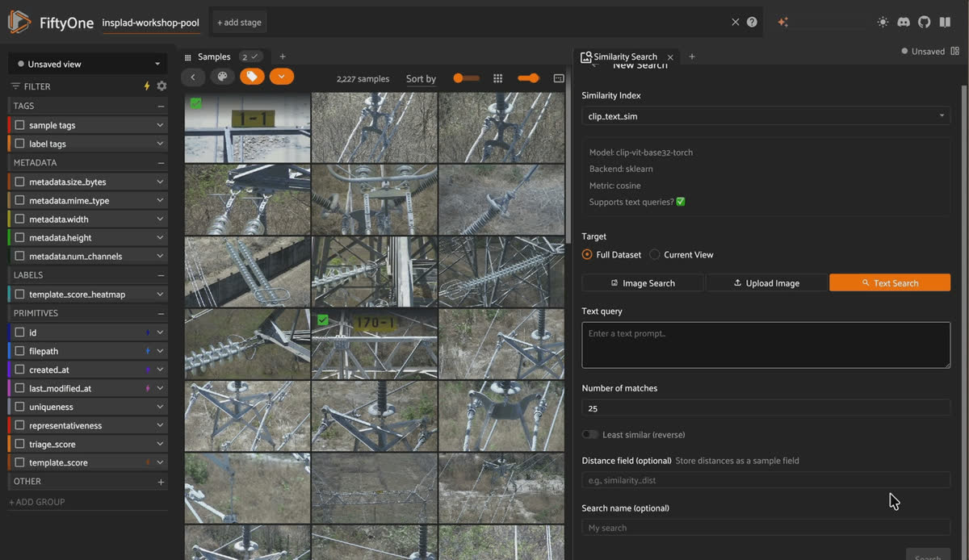Enable the metadata.width checkbox
969x560 pixels.
(20, 219)
